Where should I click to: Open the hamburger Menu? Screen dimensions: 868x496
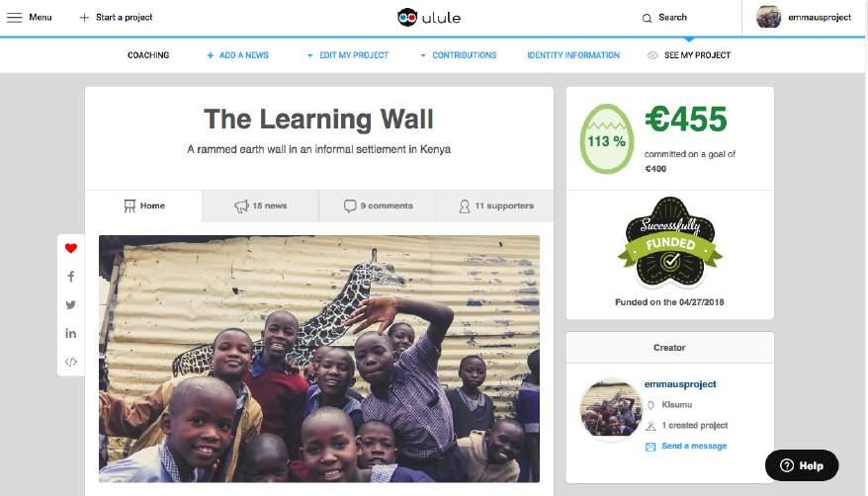click(x=30, y=17)
